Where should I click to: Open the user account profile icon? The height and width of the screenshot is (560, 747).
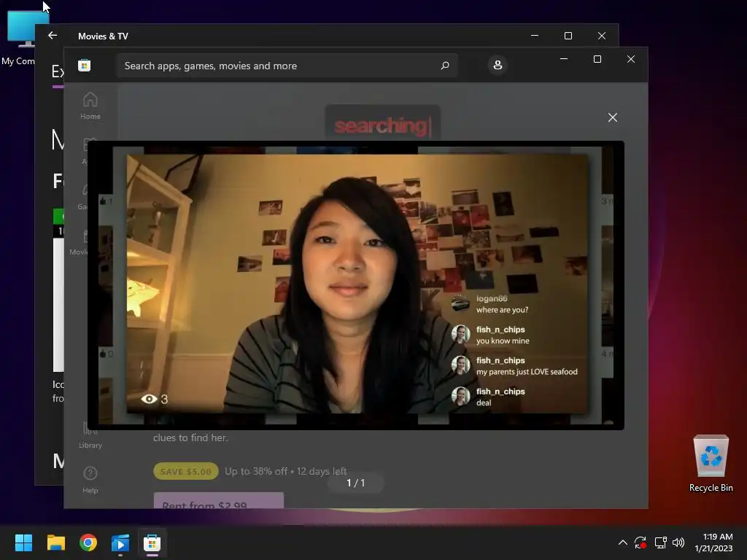point(498,65)
